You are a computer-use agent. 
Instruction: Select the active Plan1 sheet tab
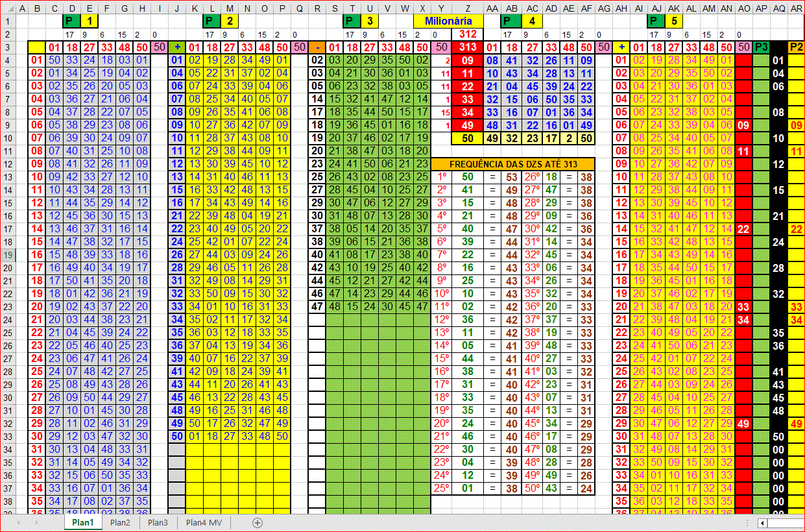point(83,522)
